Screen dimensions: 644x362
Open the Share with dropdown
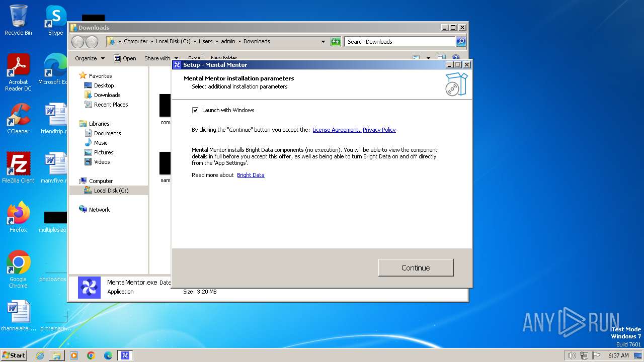[x=161, y=58]
